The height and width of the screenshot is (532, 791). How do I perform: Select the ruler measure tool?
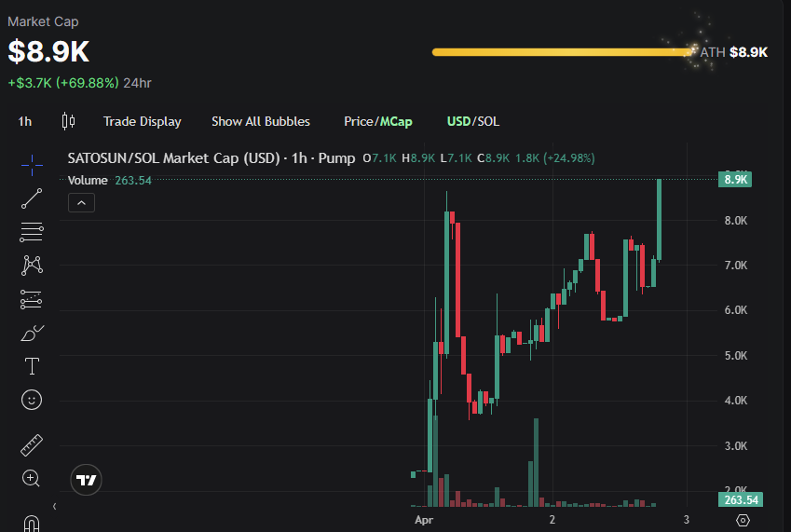[x=32, y=445]
